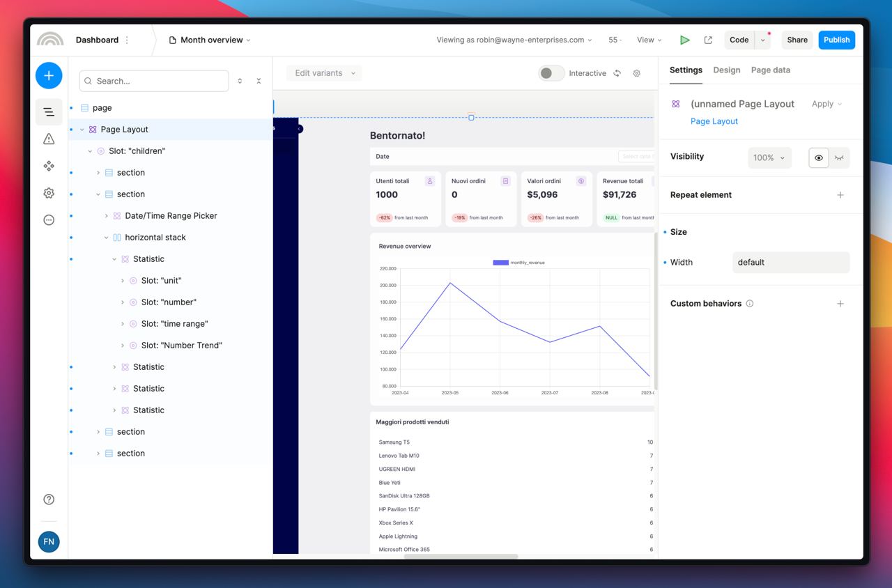Switch to the Settings tab
Image resolution: width=892 pixels, height=588 pixels.
(686, 70)
